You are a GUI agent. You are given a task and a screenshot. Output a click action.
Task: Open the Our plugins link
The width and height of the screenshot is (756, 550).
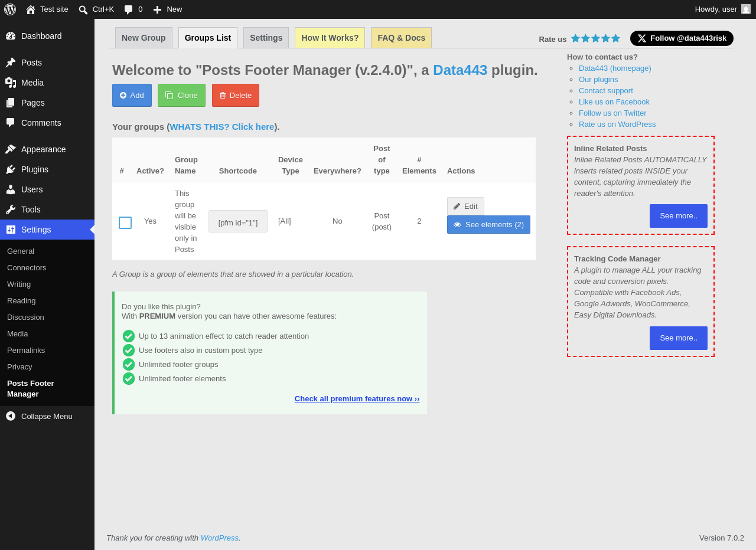[x=598, y=79]
